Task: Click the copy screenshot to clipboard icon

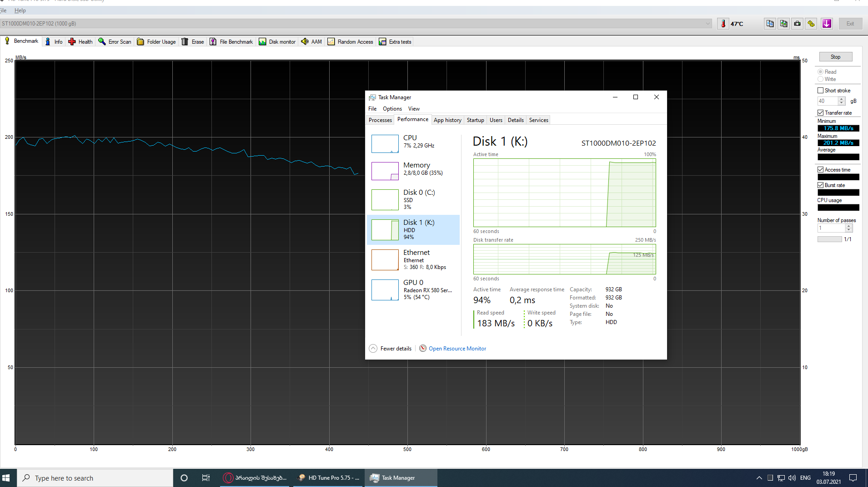Action: pyautogui.click(x=783, y=24)
